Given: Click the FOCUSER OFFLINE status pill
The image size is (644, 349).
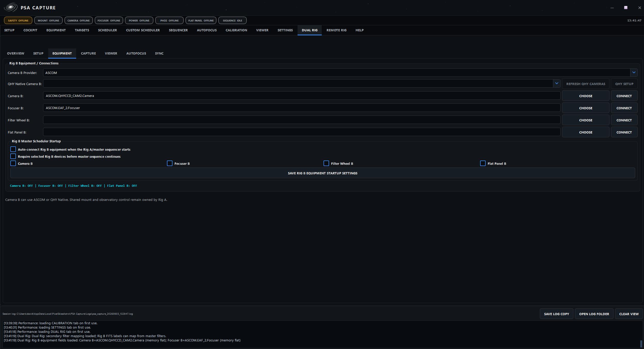Looking at the screenshot, I should [x=109, y=20].
